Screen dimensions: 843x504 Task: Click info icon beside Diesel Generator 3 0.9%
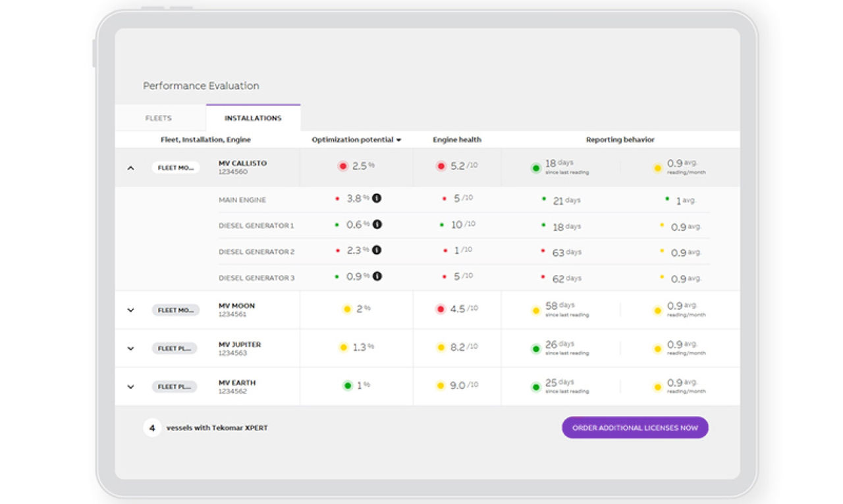coord(377,277)
